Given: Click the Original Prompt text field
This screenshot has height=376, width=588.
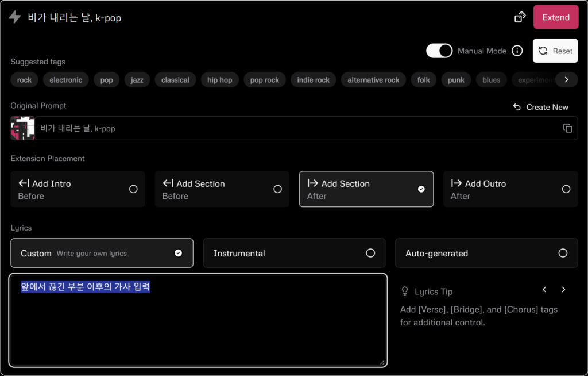Looking at the screenshot, I should (x=306, y=128).
